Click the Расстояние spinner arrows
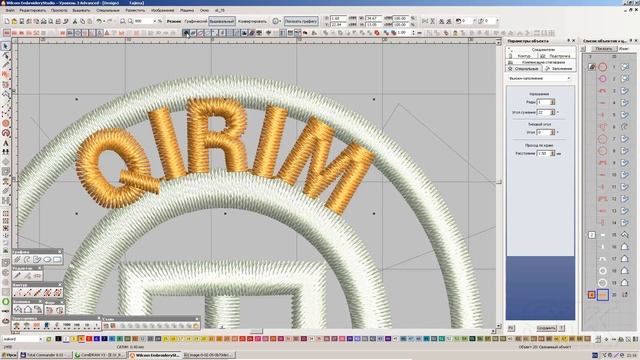 tap(553, 153)
